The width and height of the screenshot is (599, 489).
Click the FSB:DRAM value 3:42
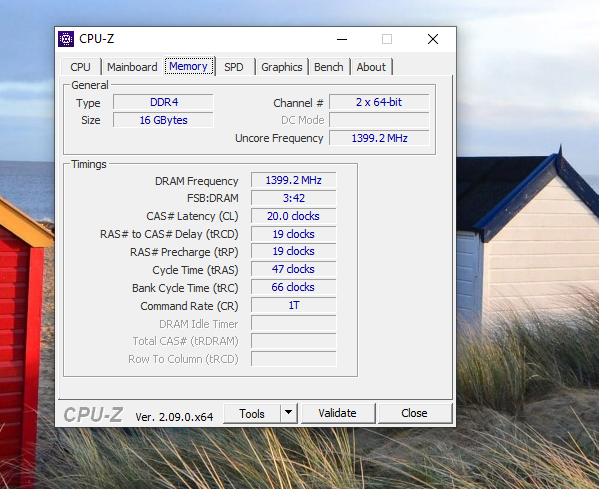pyautogui.click(x=294, y=198)
